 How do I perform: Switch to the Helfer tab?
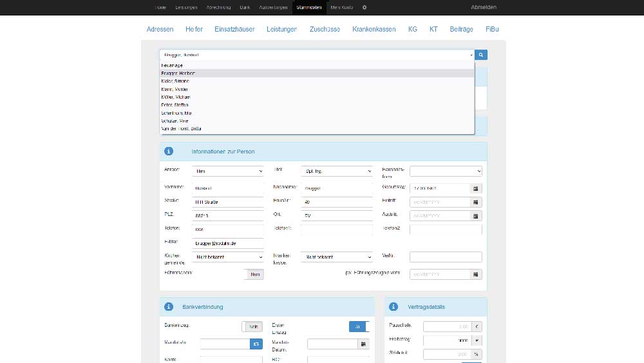coord(194,29)
